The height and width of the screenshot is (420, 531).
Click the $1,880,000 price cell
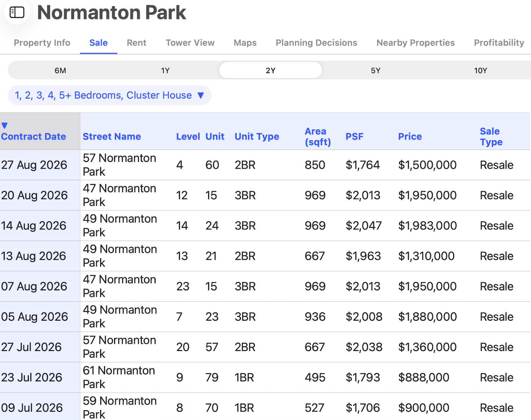pyautogui.click(x=427, y=317)
